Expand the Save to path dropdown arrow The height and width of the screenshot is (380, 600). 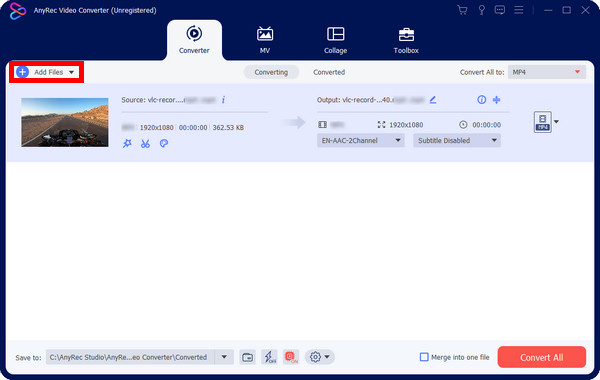224,357
